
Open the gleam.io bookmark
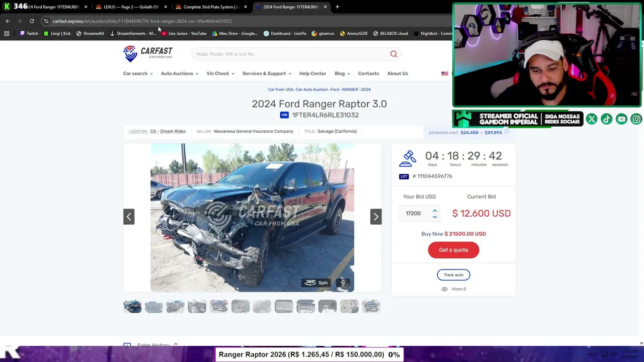323,34
